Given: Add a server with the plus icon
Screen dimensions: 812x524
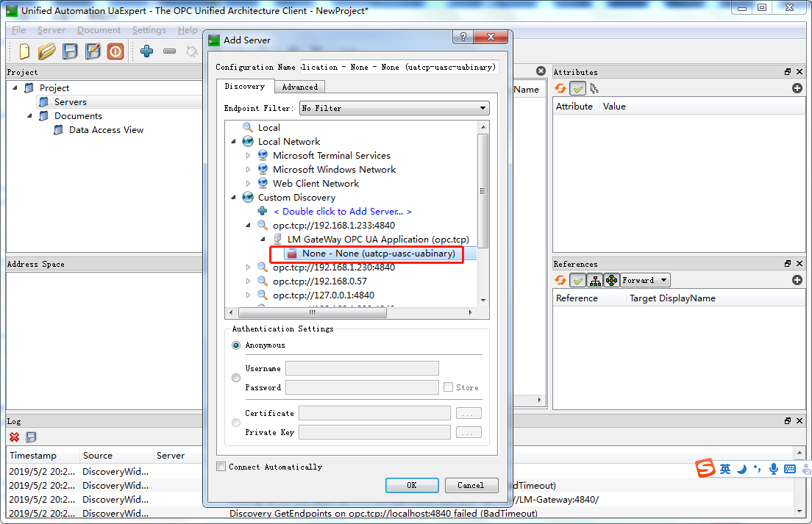Looking at the screenshot, I should coord(146,51).
